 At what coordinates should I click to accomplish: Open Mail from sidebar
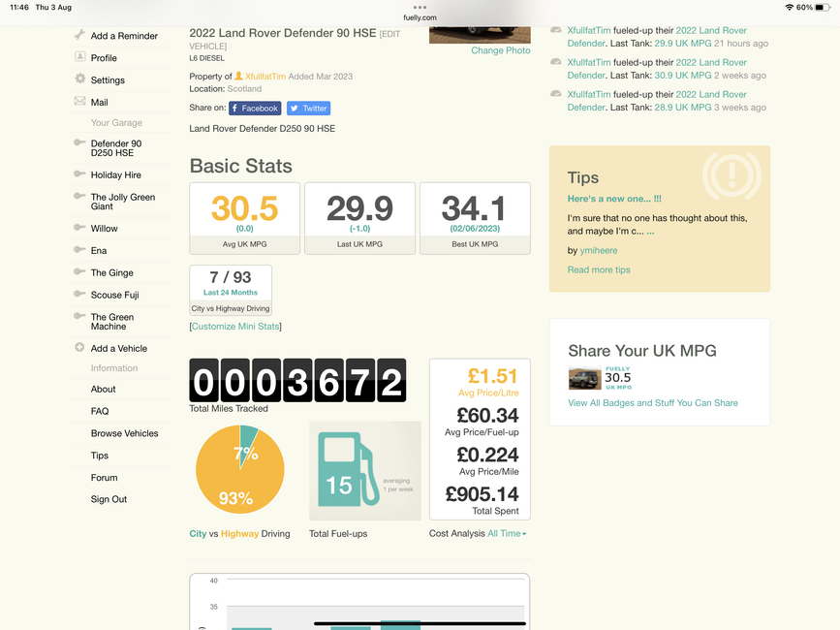click(x=99, y=103)
